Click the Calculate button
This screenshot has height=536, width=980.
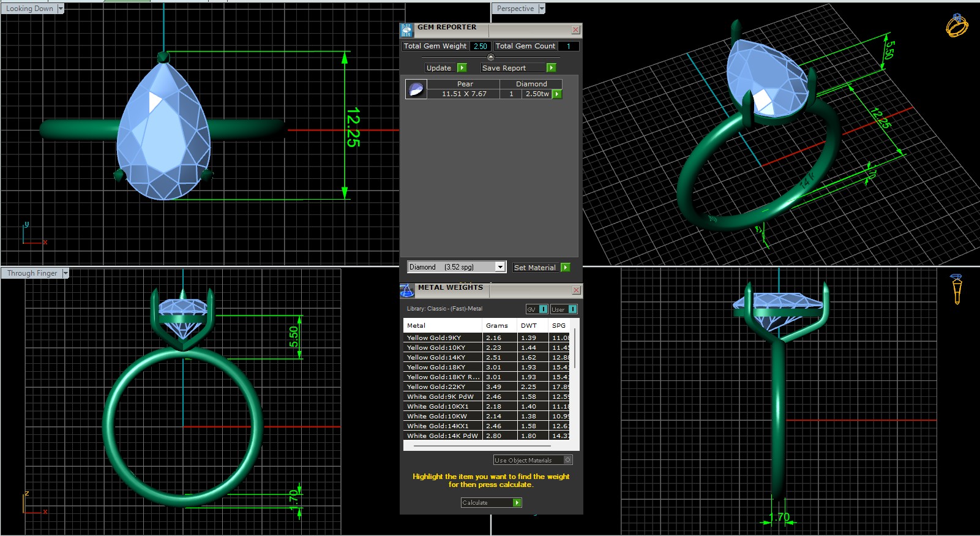click(491, 503)
